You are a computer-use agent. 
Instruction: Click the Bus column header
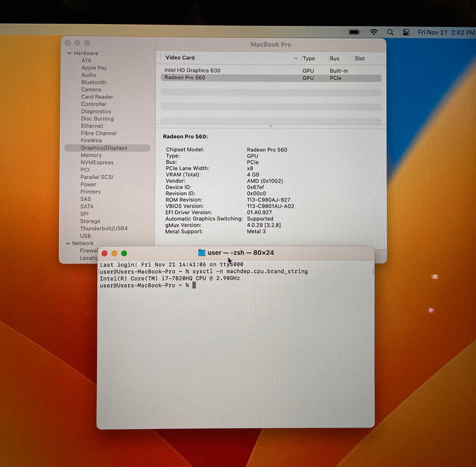[335, 58]
